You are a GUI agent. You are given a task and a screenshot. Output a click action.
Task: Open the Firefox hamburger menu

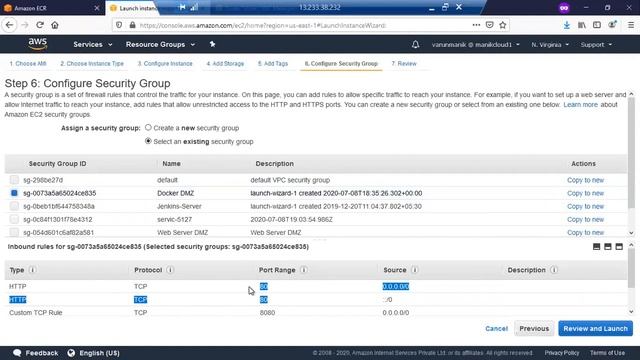point(631,25)
